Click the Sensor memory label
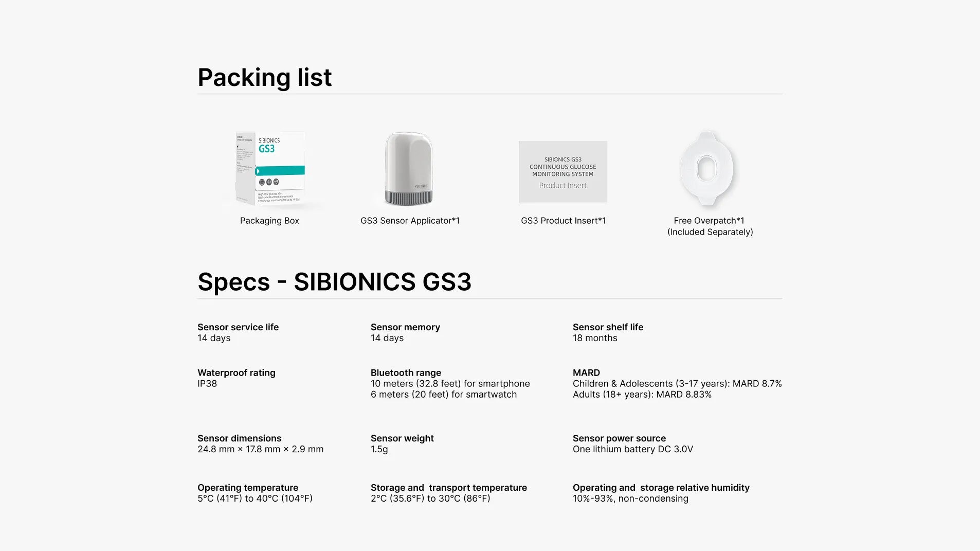Viewport: 980px width, 551px height. (405, 327)
